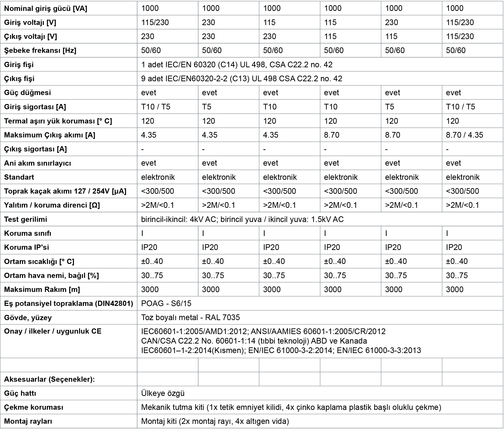This screenshot has height=431, width=504.
Task: Click the 'Koruma sınıfı' label
Action: point(28,234)
